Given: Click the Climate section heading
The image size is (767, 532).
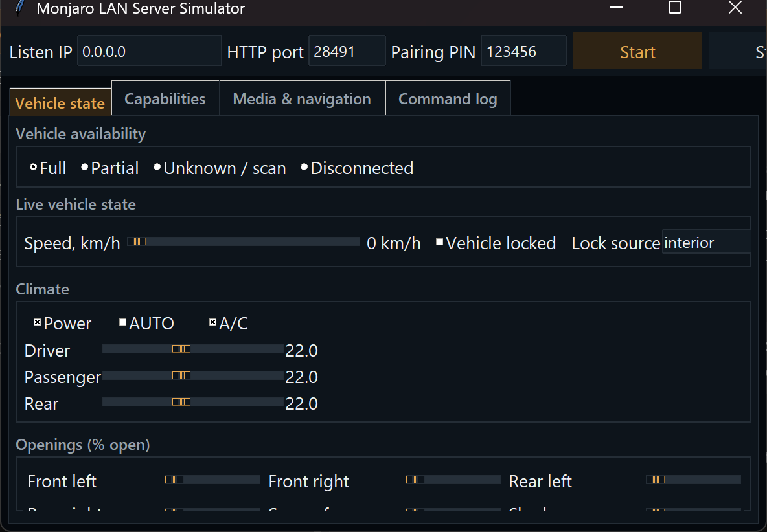Looking at the screenshot, I should tap(43, 289).
